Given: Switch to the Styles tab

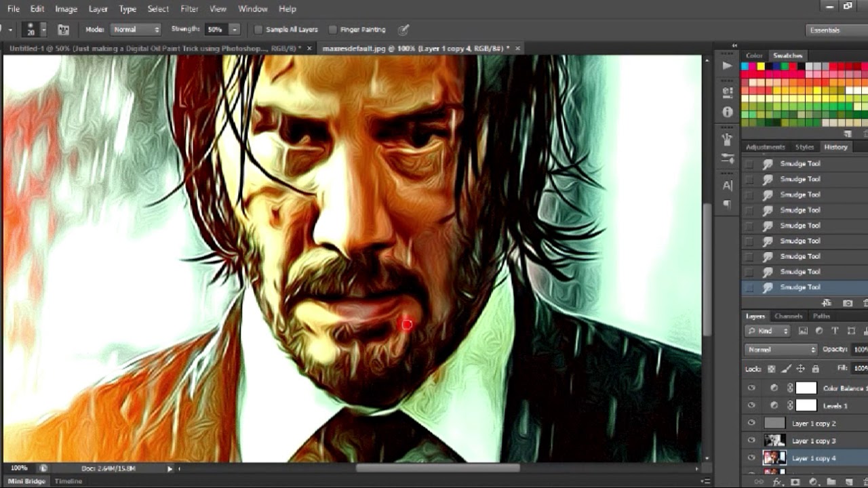Looking at the screenshot, I should 805,147.
